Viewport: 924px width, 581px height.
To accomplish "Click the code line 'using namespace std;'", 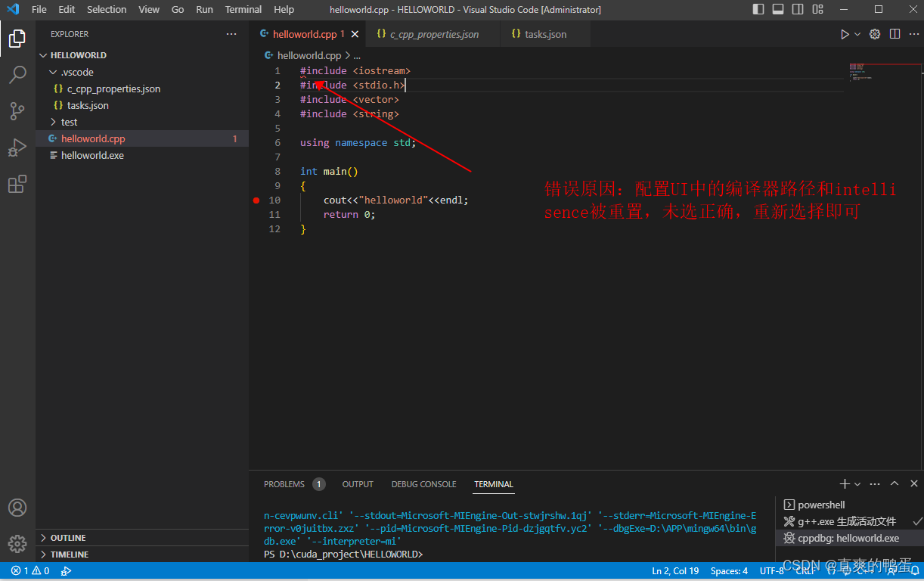I will pyautogui.click(x=358, y=143).
